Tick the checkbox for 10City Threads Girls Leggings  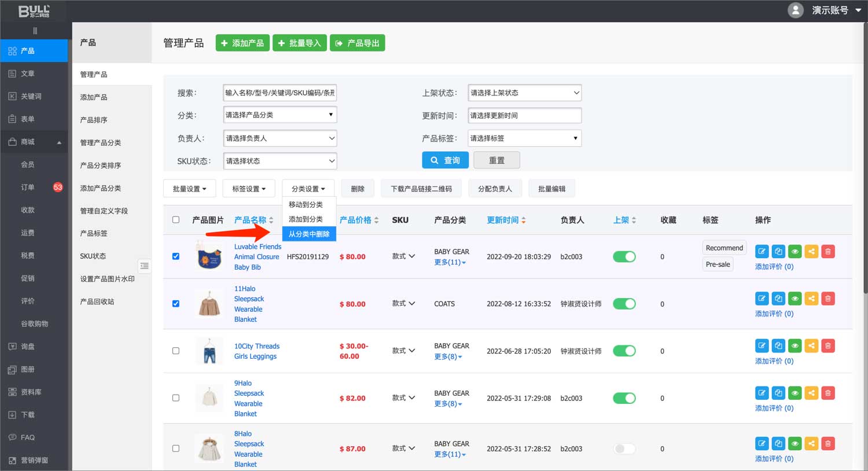click(176, 351)
